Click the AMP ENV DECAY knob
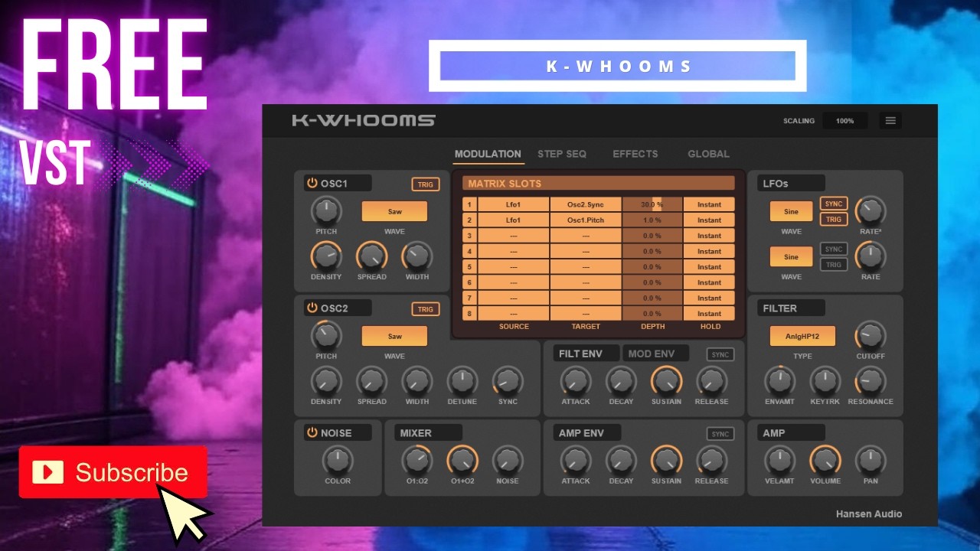 pyautogui.click(x=621, y=460)
